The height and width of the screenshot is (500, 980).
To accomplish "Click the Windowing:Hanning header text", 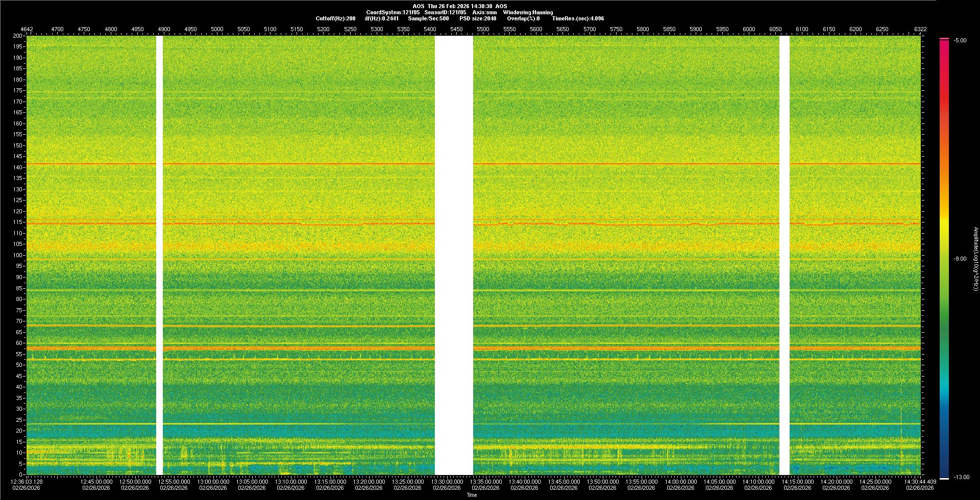I will [528, 12].
